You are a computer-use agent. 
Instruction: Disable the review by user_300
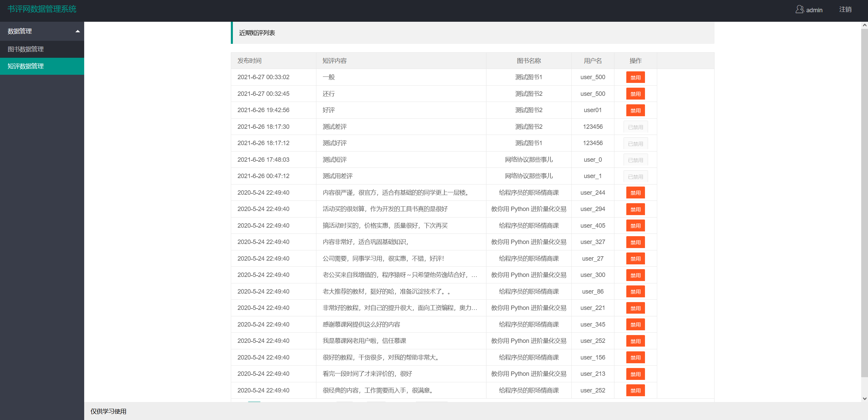pos(635,275)
